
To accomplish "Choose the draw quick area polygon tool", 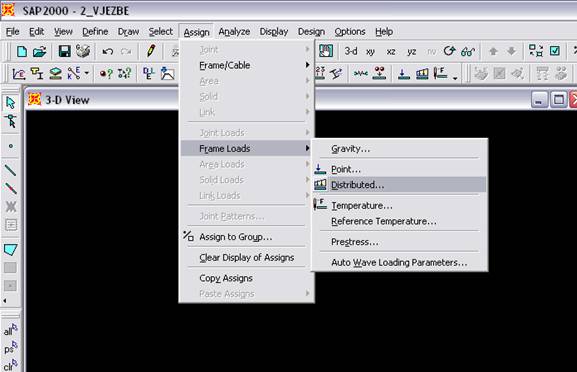I will click(10, 250).
